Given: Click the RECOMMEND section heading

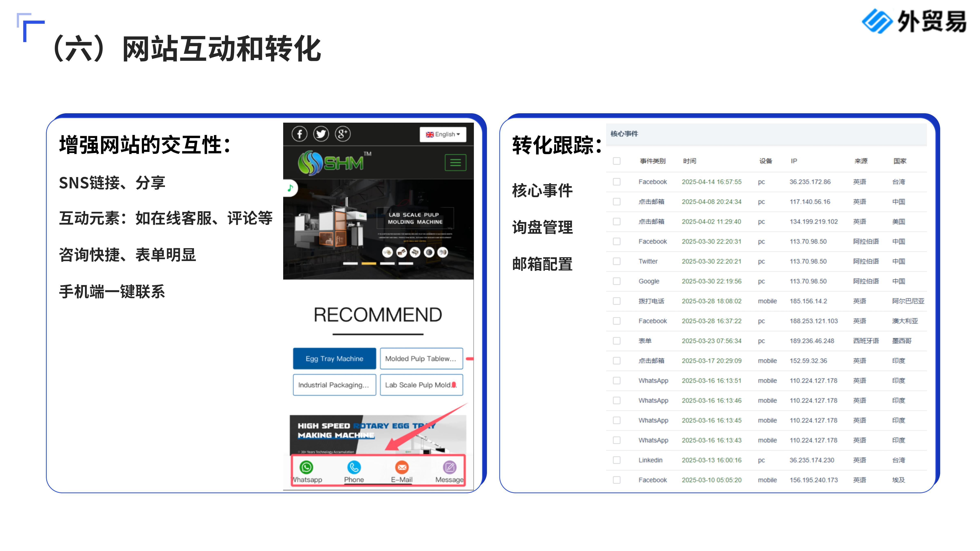Looking at the screenshot, I should pos(378,315).
